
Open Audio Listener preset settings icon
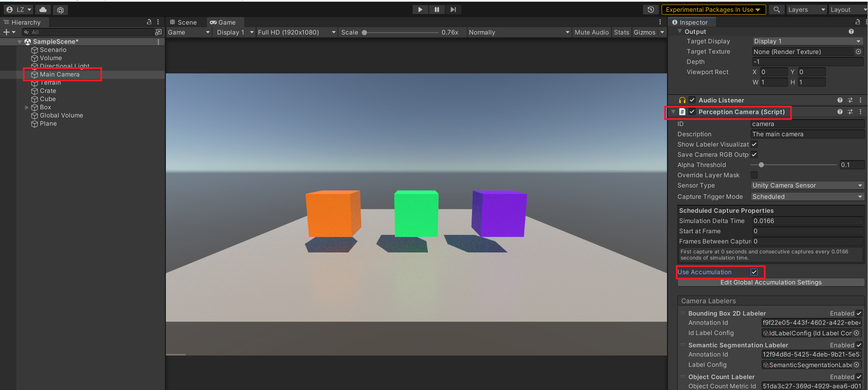pos(850,100)
